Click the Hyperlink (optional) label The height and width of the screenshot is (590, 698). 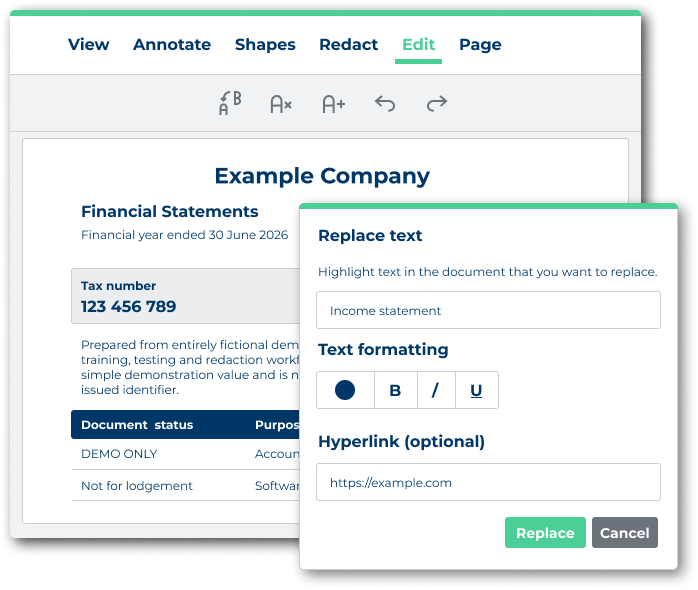coord(402,442)
